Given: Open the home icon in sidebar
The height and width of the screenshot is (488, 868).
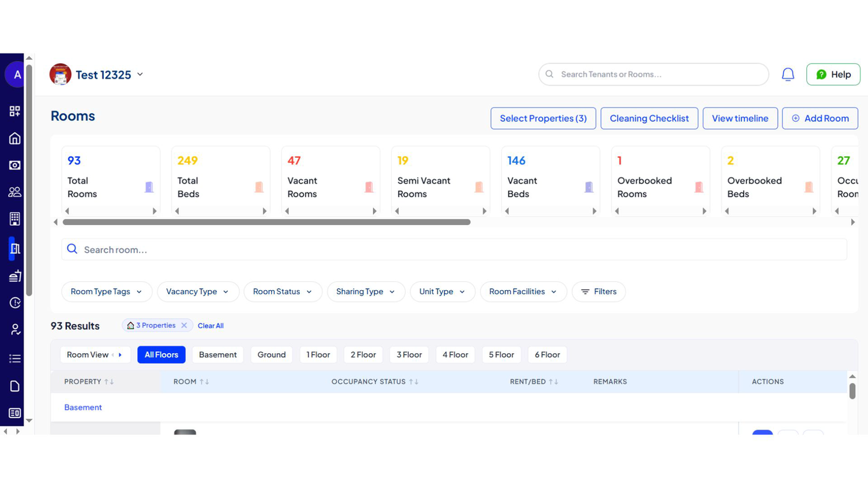Looking at the screenshot, I should (x=14, y=138).
